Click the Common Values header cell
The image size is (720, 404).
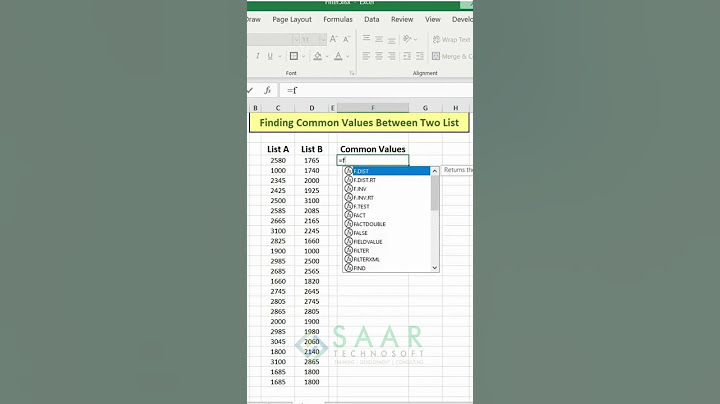pos(373,149)
